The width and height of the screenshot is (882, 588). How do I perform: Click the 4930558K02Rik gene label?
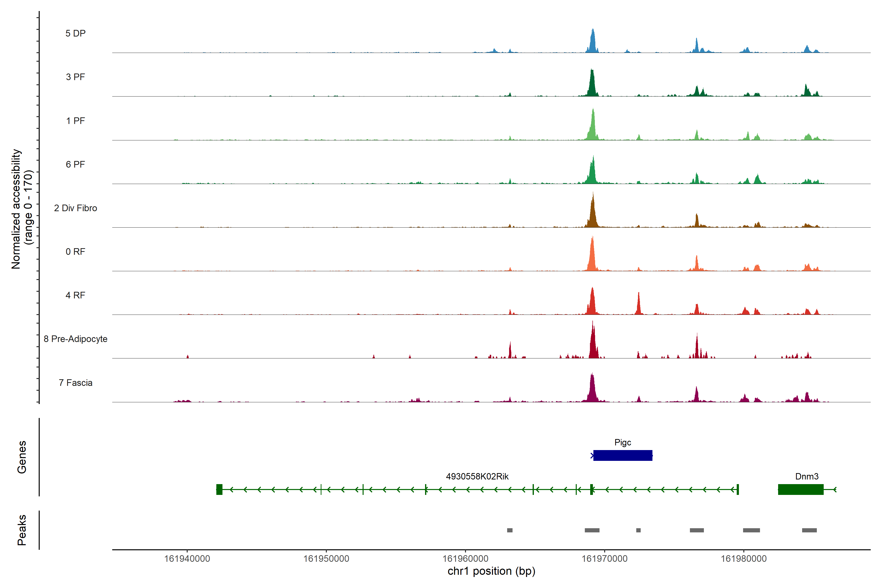477,476
